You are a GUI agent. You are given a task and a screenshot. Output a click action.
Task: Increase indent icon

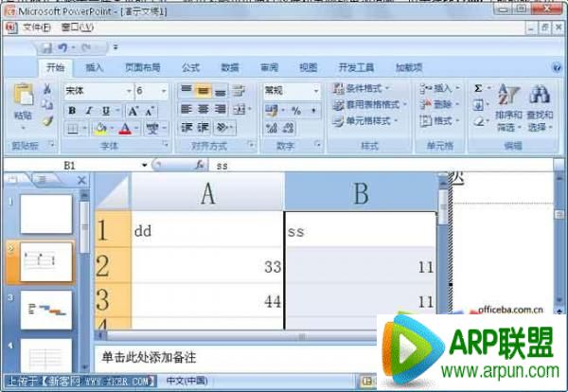pyautogui.click(x=203, y=127)
